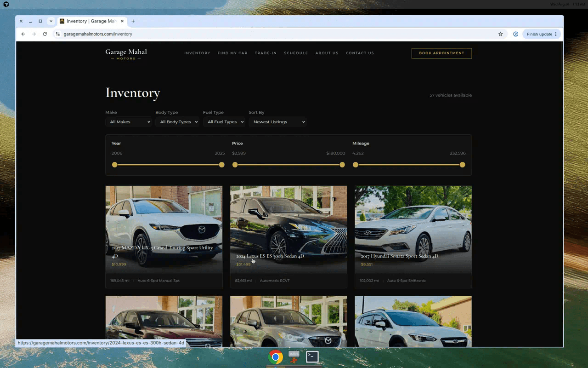Open the 2017 MAZDA CX-5 Grand Touring listing

[x=164, y=237]
